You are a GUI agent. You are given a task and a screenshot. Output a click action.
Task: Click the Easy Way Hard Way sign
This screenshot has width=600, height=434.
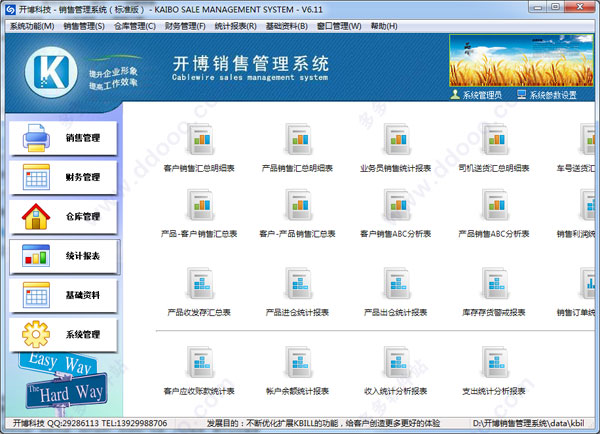[63, 383]
